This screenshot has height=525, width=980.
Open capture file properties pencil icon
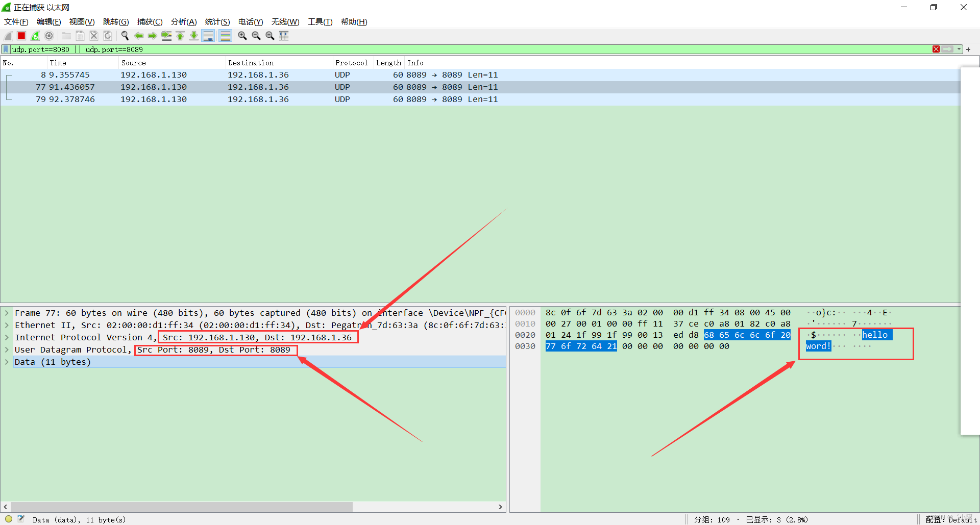[21, 519]
